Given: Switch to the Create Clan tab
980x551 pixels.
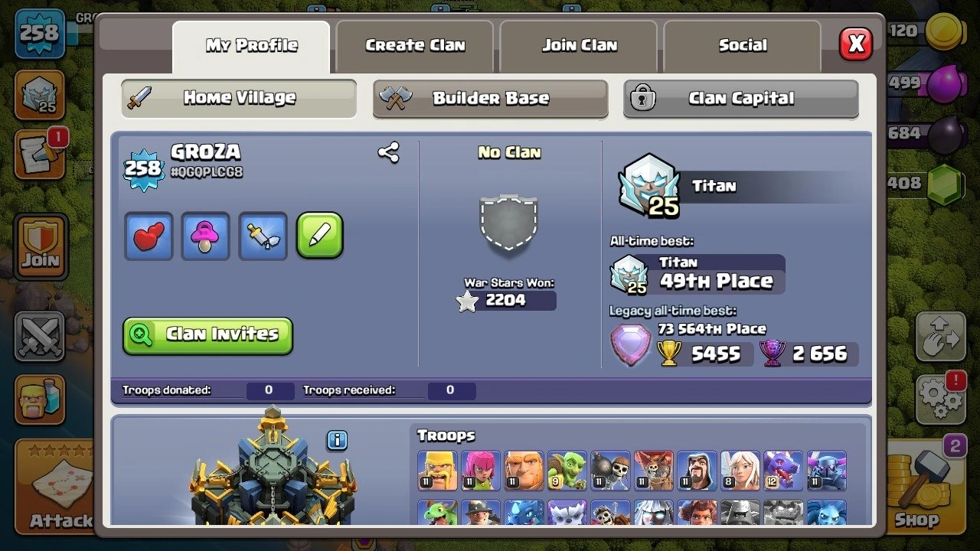Looking at the screenshot, I should click(x=415, y=46).
